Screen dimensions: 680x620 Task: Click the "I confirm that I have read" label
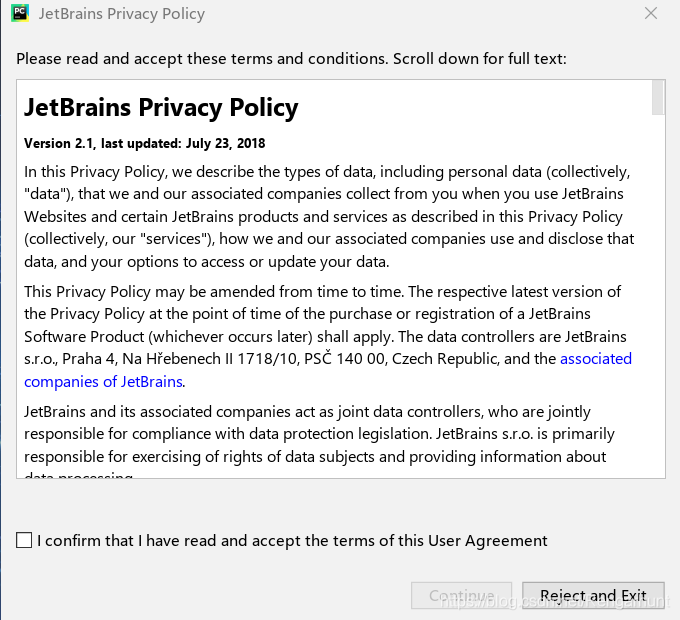292,541
